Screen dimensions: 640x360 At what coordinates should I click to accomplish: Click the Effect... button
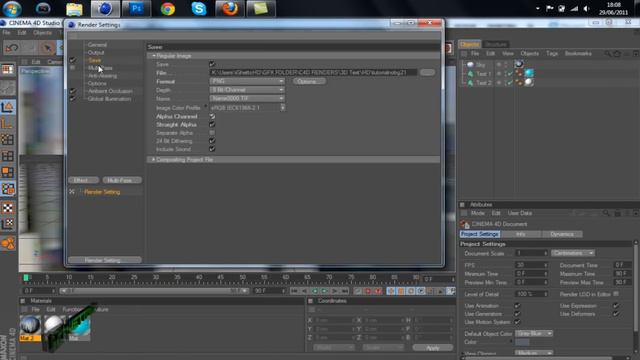[x=83, y=180]
